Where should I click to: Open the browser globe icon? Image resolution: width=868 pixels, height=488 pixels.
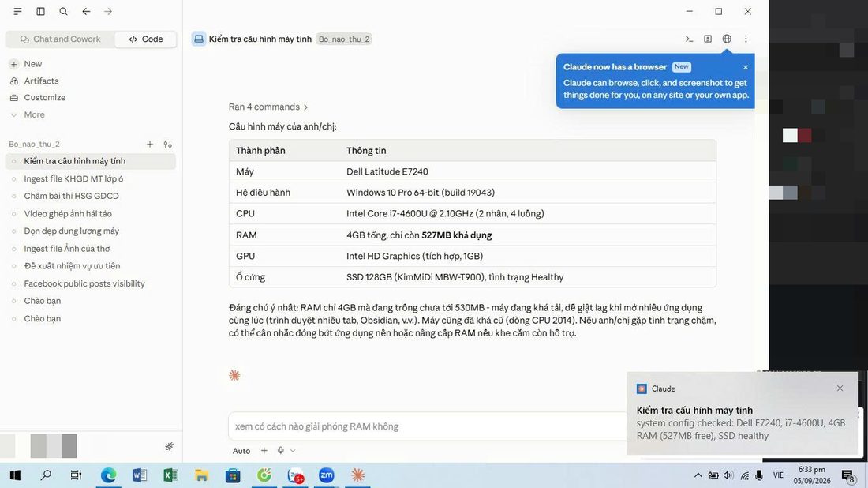click(727, 39)
